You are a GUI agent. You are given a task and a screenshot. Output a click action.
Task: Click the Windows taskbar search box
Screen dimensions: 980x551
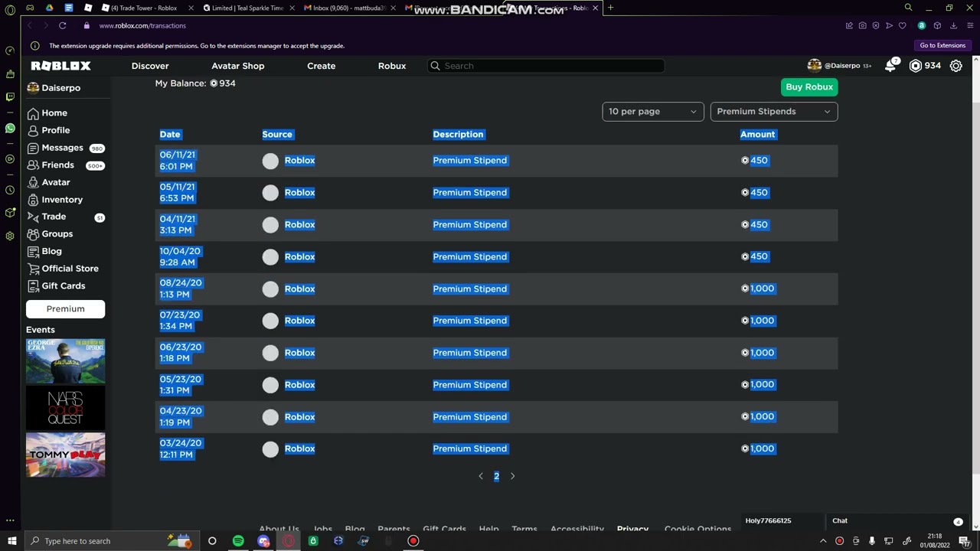pyautogui.click(x=110, y=541)
